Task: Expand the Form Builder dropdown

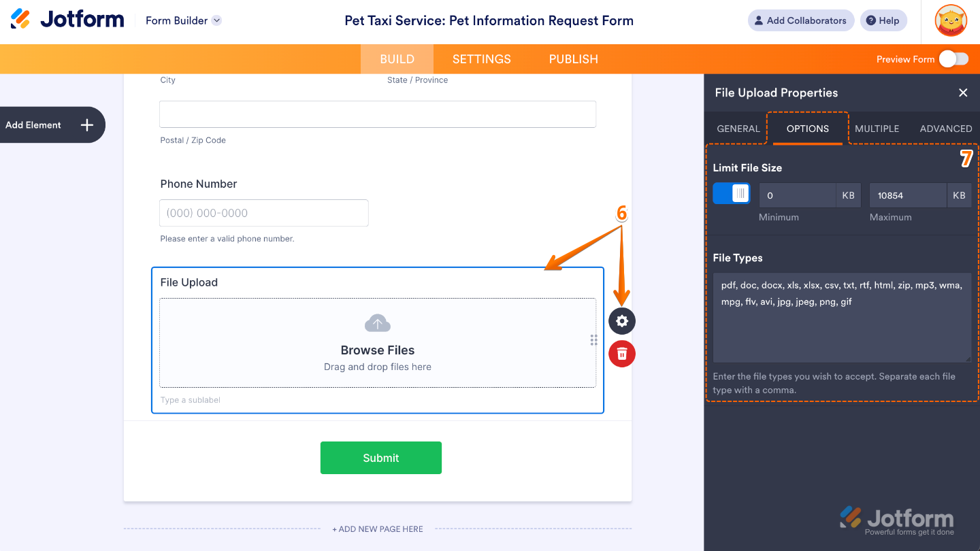Action: 216,20
